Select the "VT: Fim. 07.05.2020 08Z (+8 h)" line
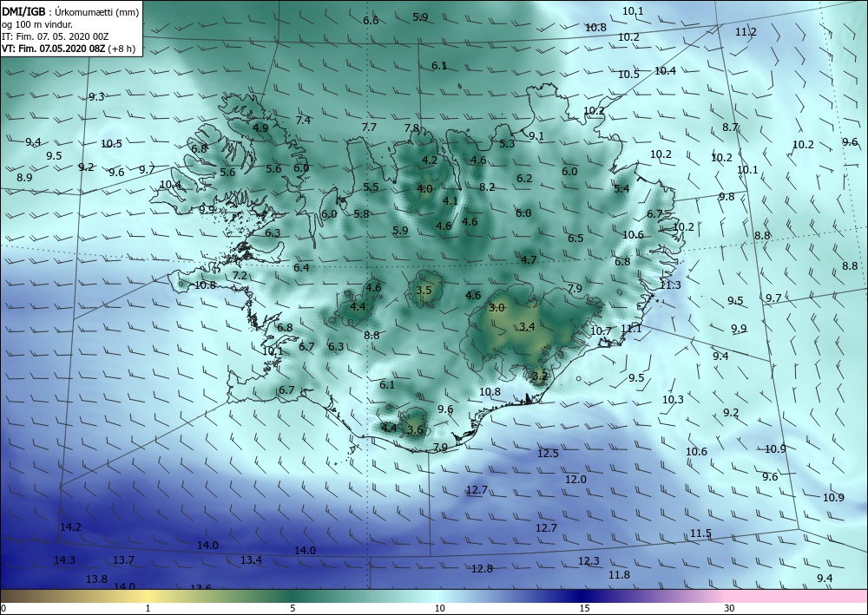This screenshot has height=615, width=868. [x=69, y=49]
